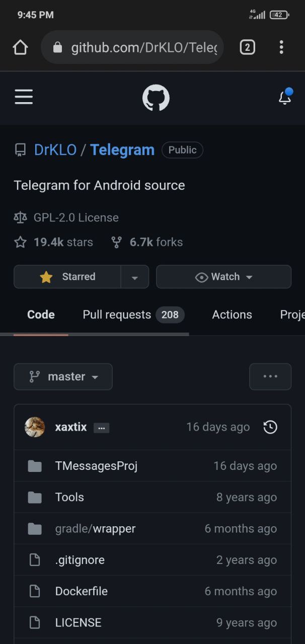Open the GitHub hamburger navigation menu
This screenshot has height=644, width=305.
pos(24,97)
